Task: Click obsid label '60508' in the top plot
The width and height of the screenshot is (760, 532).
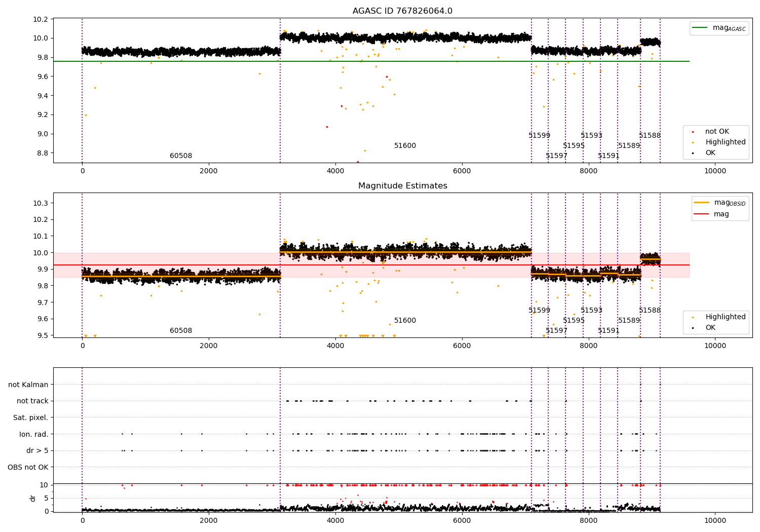Action: point(181,156)
